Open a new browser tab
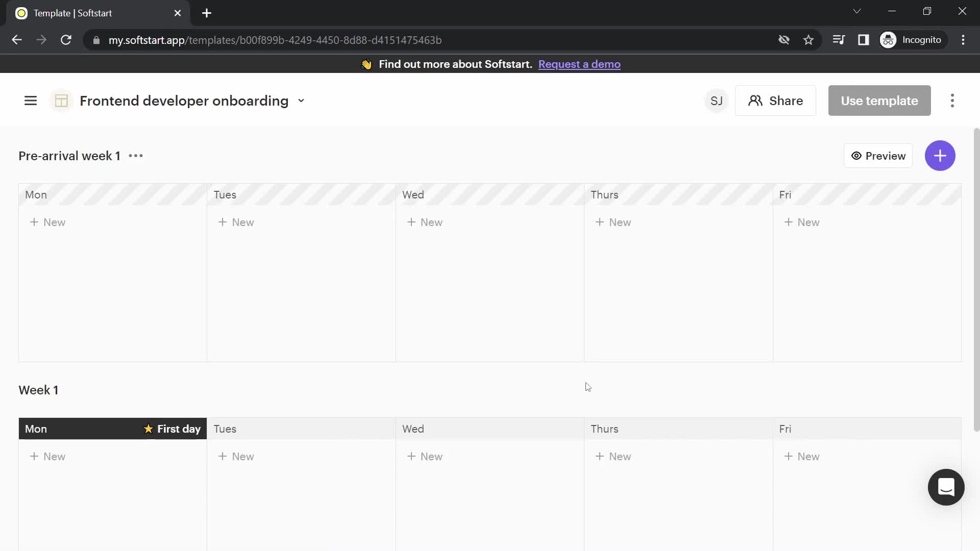The image size is (980, 551). pyautogui.click(x=207, y=13)
